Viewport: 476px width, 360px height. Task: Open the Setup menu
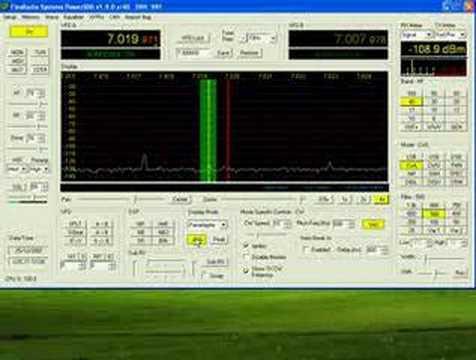[10, 17]
